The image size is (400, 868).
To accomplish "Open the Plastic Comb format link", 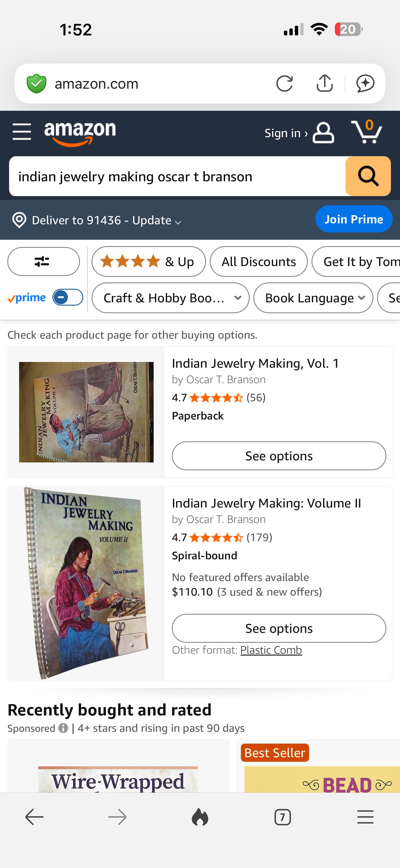I will pyautogui.click(x=271, y=650).
